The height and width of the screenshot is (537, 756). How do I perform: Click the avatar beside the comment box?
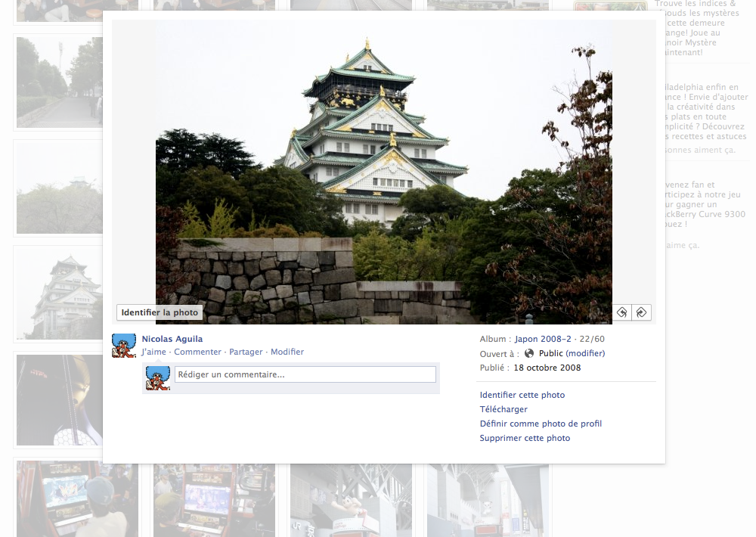[x=158, y=377]
